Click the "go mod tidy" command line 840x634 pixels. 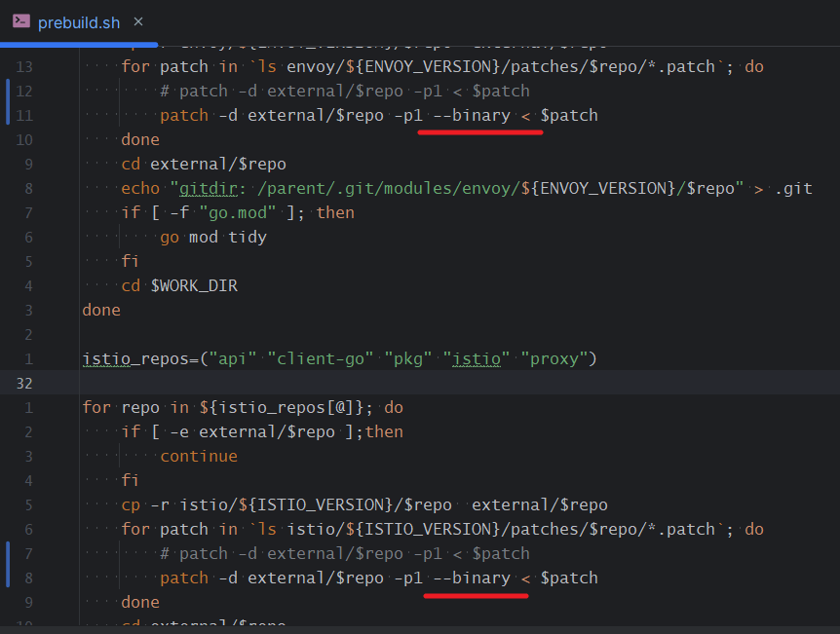click(212, 237)
